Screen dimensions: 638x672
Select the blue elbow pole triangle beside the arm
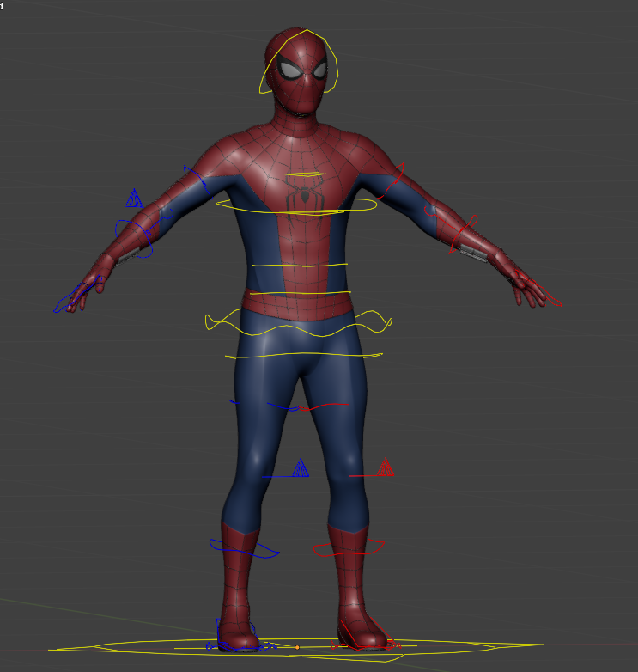click(x=134, y=198)
